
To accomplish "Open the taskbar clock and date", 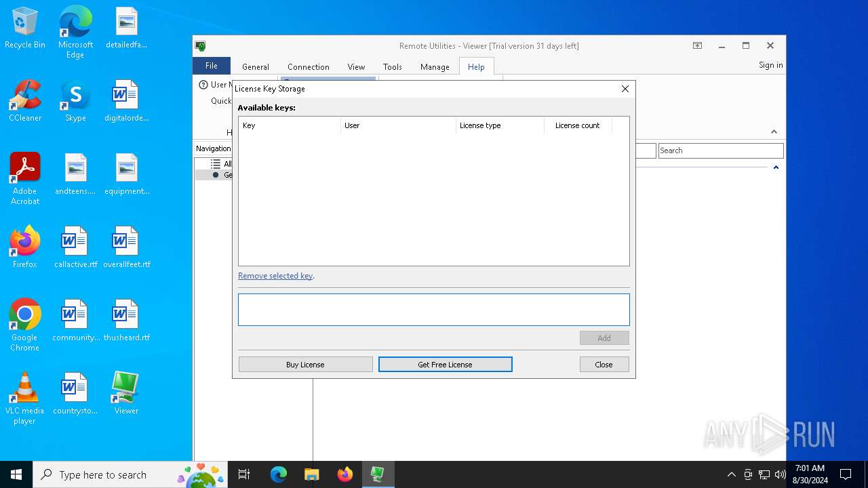I will [810, 474].
